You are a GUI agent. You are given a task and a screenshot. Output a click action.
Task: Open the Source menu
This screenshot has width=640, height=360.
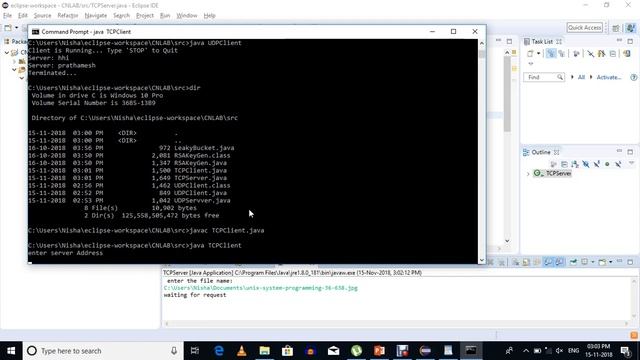coord(42,16)
